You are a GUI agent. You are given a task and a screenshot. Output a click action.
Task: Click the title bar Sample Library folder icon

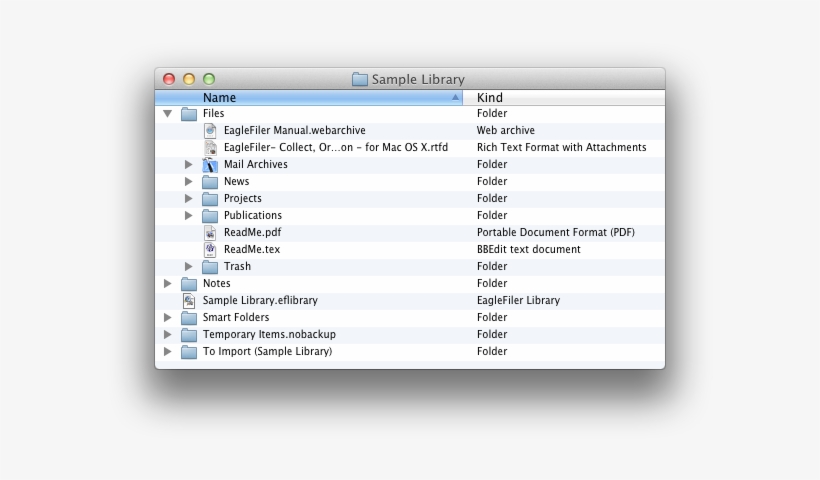pyautogui.click(x=360, y=79)
